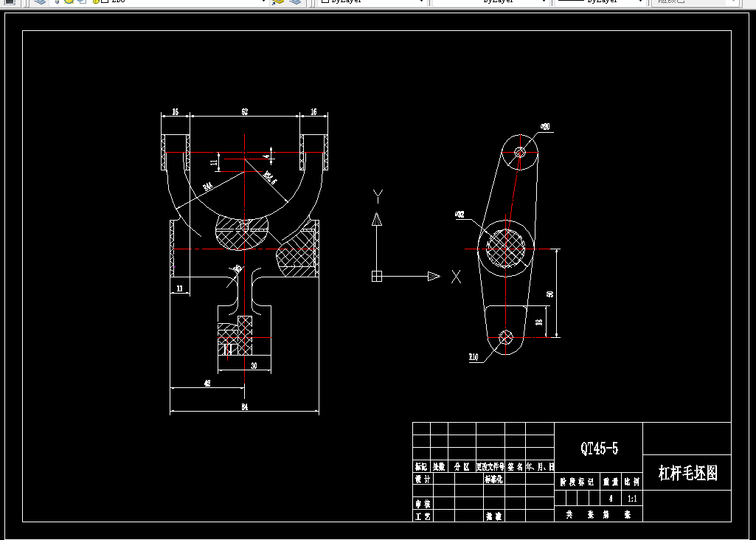Click the 处数 cell in title block

pos(439,466)
